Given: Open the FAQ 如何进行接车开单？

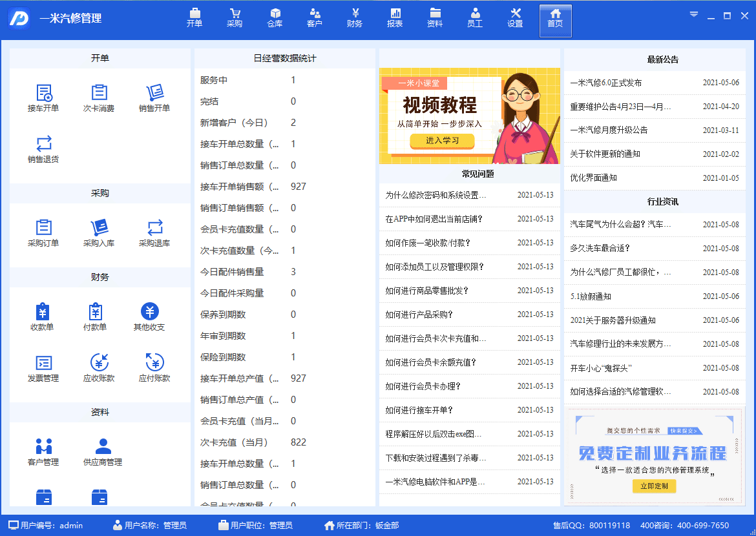Looking at the screenshot, I should [419, 410].
